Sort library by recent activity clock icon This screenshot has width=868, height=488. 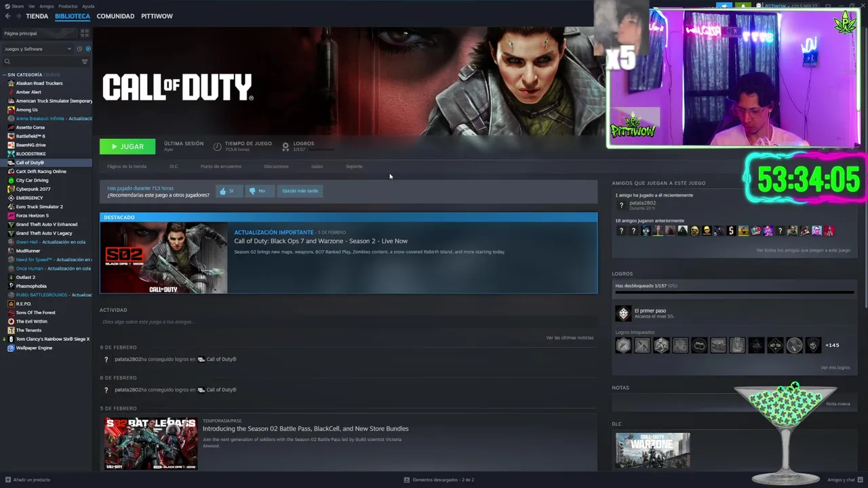(x=79, y=49)
